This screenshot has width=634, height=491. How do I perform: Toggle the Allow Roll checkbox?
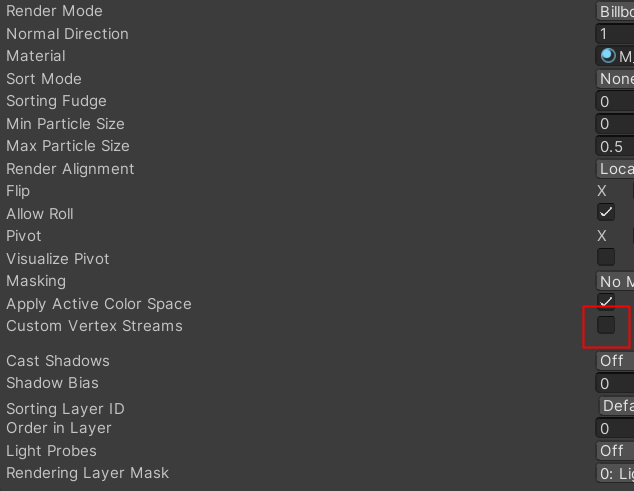[606, 212]
